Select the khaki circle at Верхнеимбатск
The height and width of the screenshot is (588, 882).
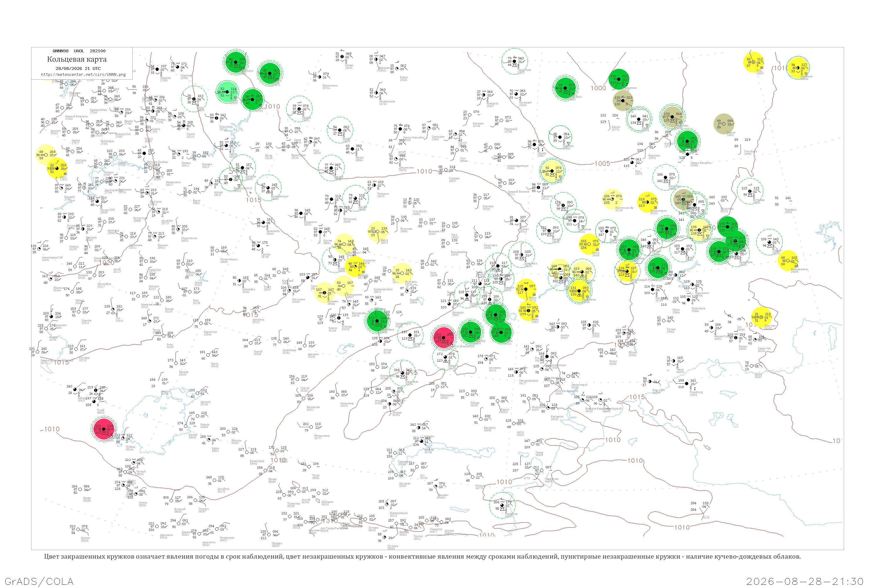[623, 101]
